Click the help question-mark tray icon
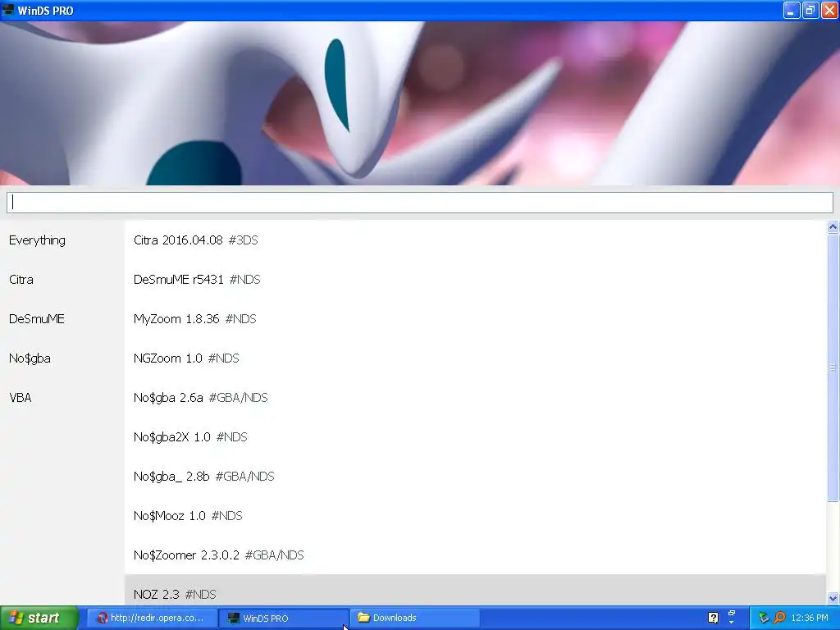Image resolution: width=840 pixels, height=630 pixels. 713,618
